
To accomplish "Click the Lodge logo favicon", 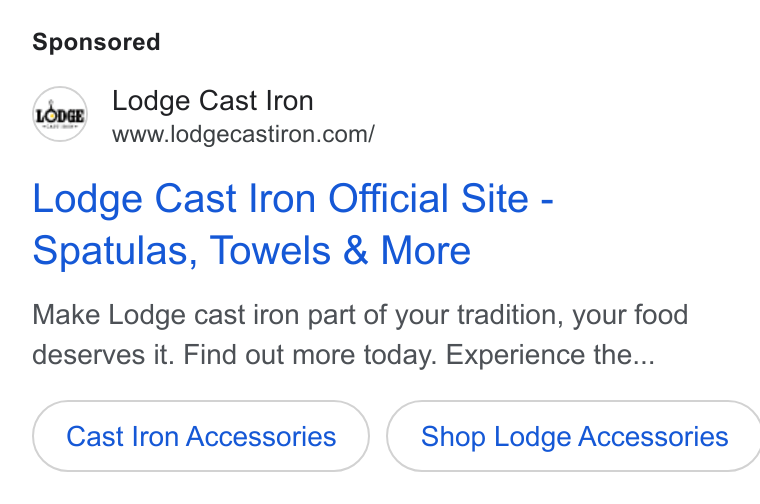I will [60, 114].
